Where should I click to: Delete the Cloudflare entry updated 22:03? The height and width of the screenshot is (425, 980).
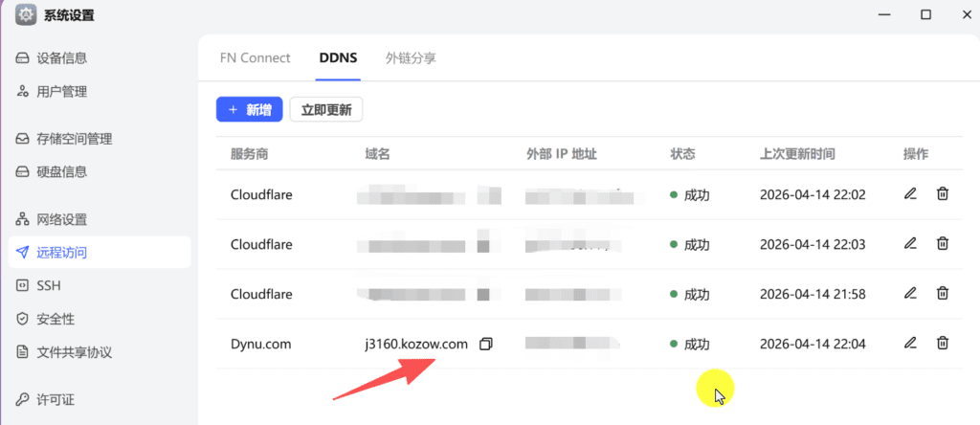pos(943,243)
